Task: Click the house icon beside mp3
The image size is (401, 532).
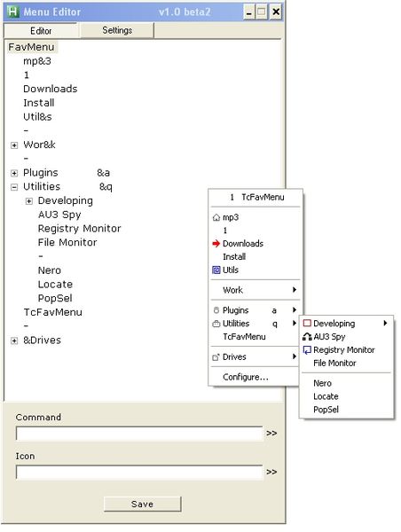Action: pyautogui.click(x=216, y=217)
